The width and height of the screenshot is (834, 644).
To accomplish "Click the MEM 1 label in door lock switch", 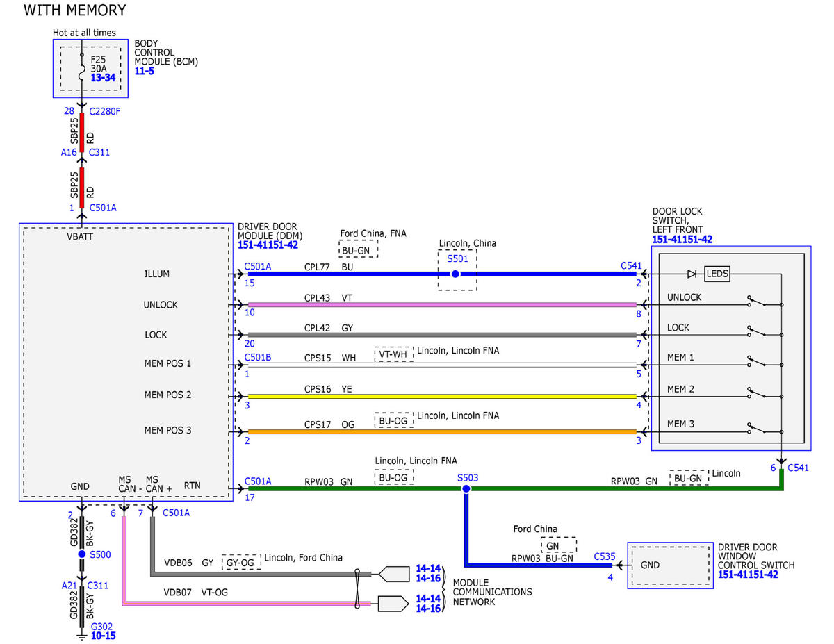I will 680,357.
